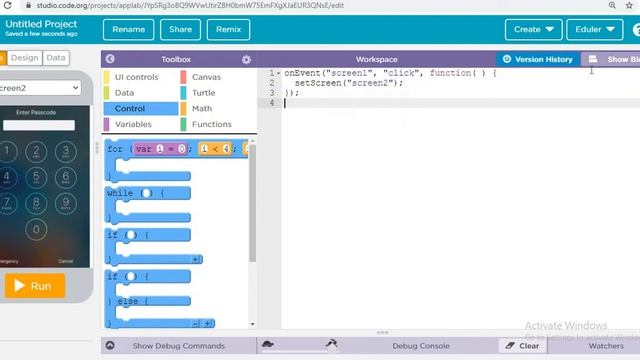Click the Share button
Screen dimensions: 640x360
[x=180, y=29]
